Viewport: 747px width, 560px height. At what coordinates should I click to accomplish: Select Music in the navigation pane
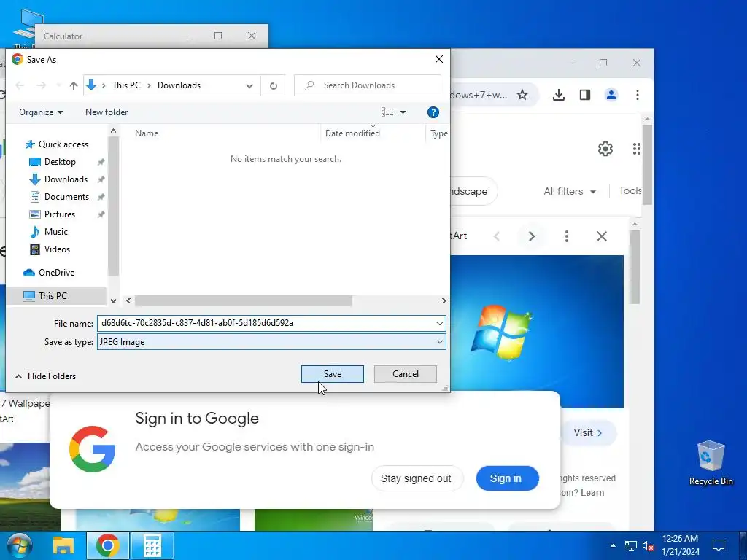tap(55, 232)
